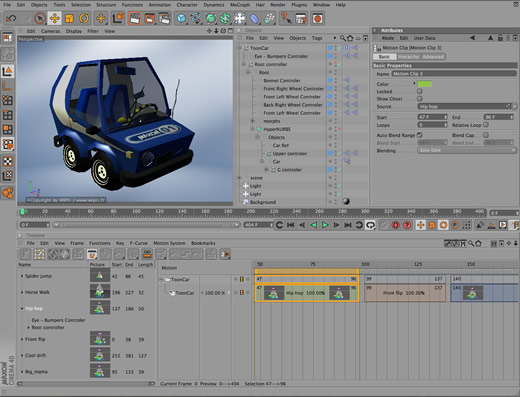
Task: Select the Front flip motion clip
Action: pos(405,293)
